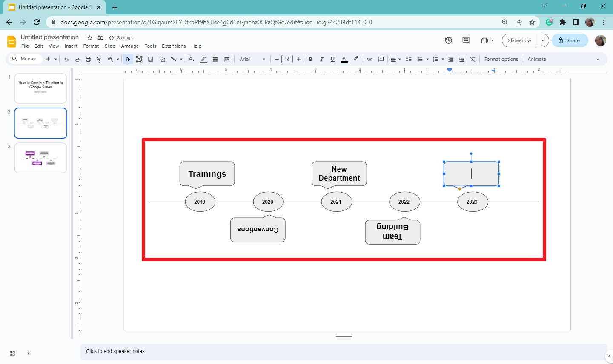Switch to grid view icon
This screenshot has width=613, height=364.
click(x=12, y=353)
